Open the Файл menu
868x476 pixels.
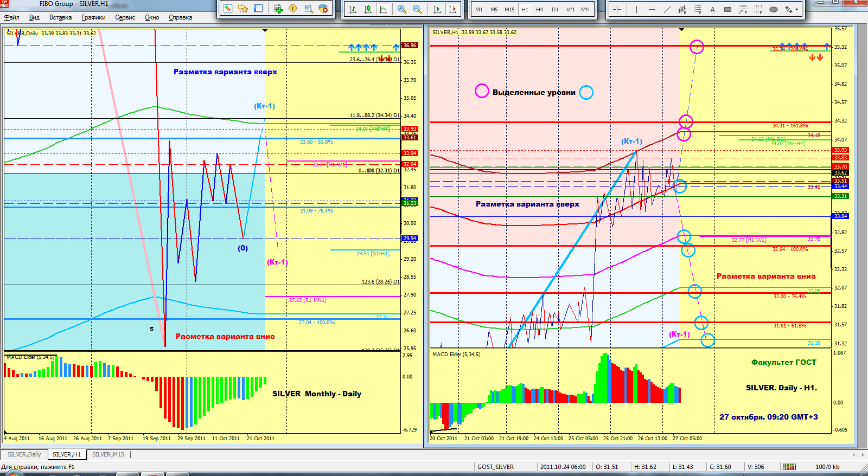(12, 17)
